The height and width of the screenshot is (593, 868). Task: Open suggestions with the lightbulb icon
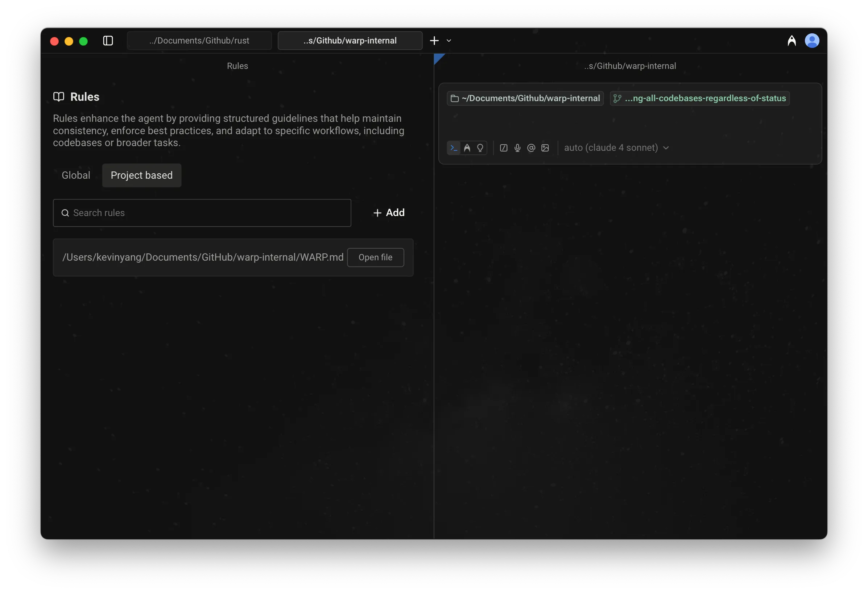pyautogui.click(x=480, y=148)
